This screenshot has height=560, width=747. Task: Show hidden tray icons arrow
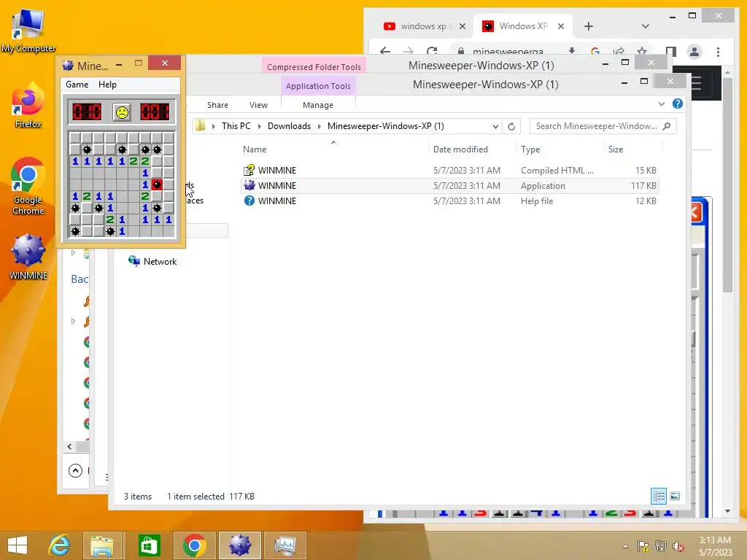coord(625,546)
